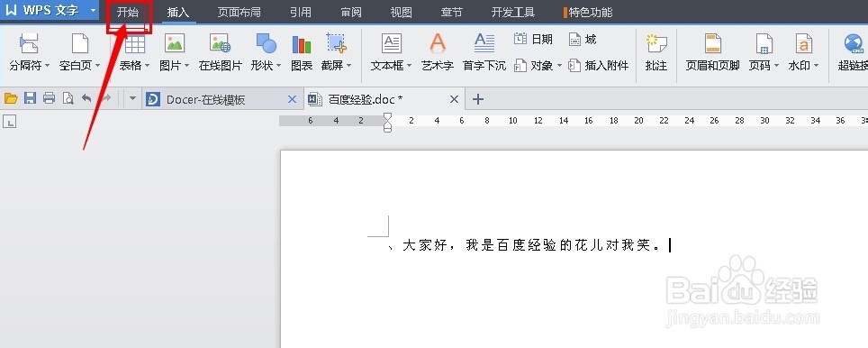Select the 插入 ribbon tab
Image resolution: width=868 pixels, height=348 pixels.
click(178, 12)
